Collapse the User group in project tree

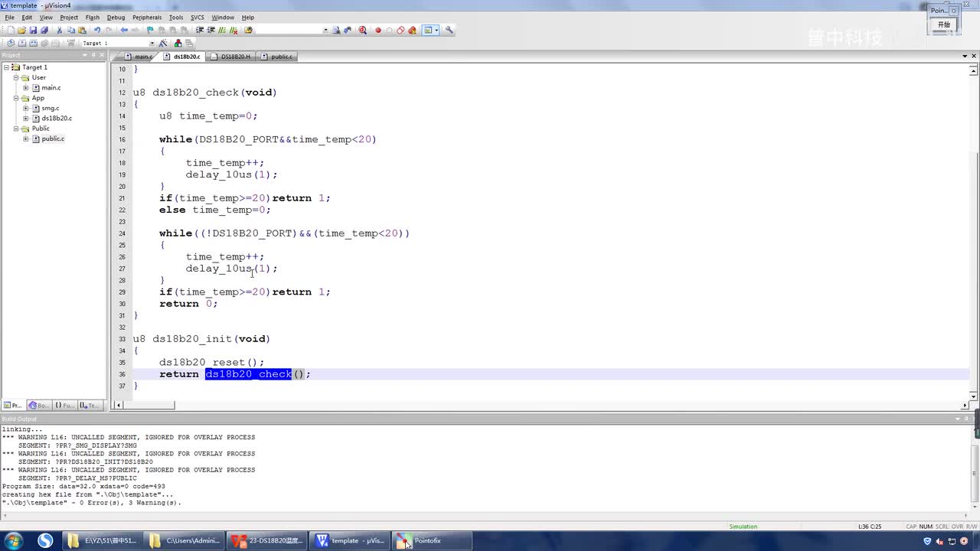click(15, 77)
